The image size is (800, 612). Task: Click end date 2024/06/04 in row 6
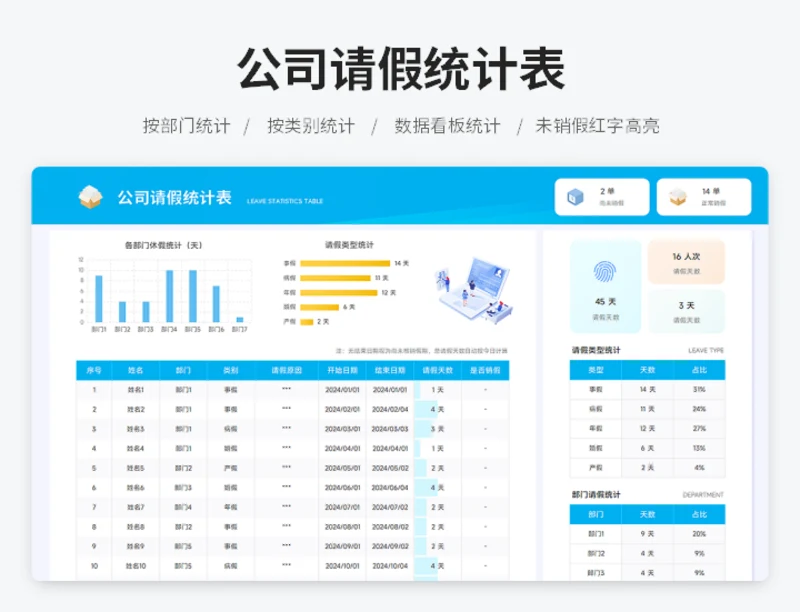tap(390, 488)
